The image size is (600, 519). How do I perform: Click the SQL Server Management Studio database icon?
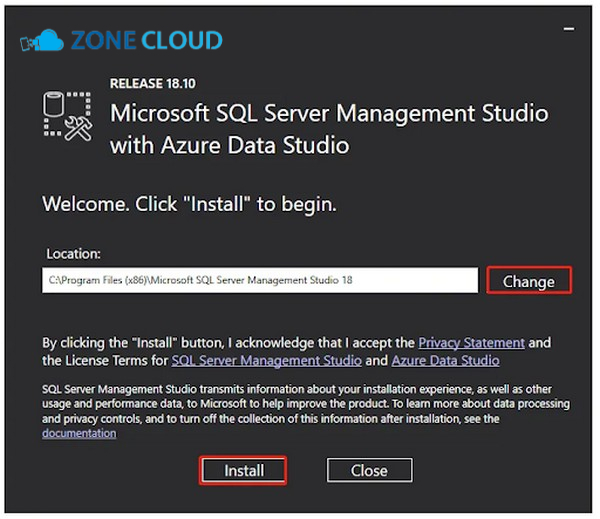click(x=67, y=116)
